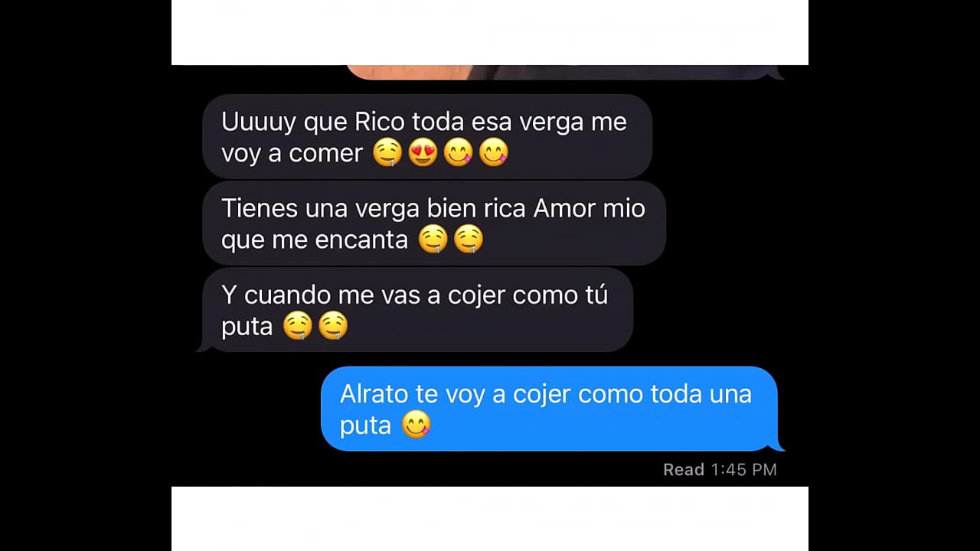Screen dimensions: 980x551
Task: Select the gray bubble starting with "Uuuuy que Rico"
Action: click(x=427, y=137)
